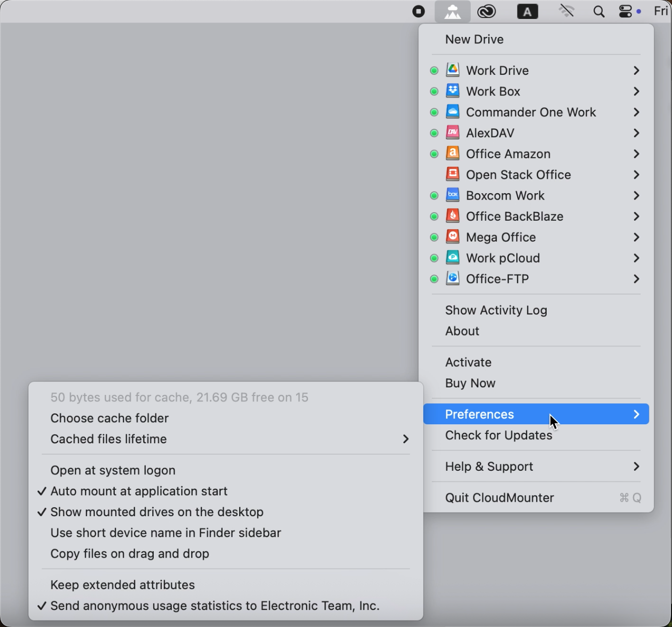
Task: Click Activate in the menu
Action: [536, 362]
